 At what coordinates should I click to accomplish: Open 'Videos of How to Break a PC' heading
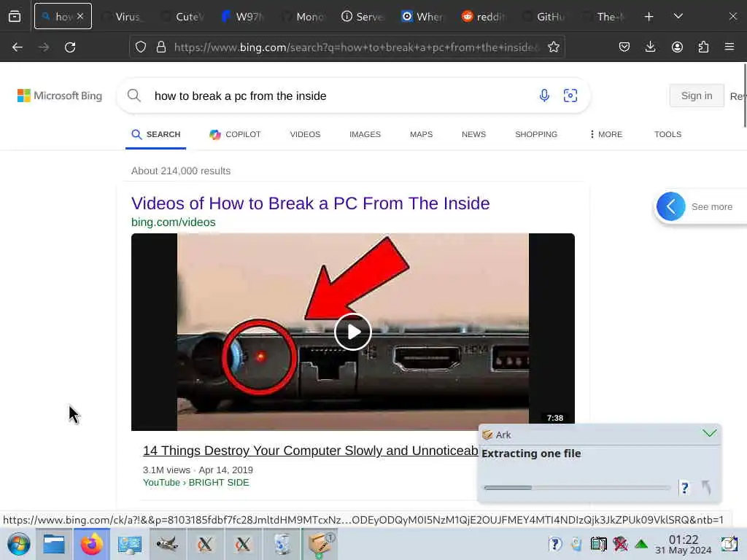coord(310,203)
